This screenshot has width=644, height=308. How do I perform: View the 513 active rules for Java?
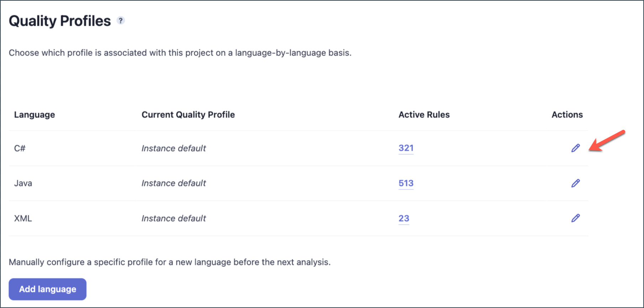(x=406, y=183)
